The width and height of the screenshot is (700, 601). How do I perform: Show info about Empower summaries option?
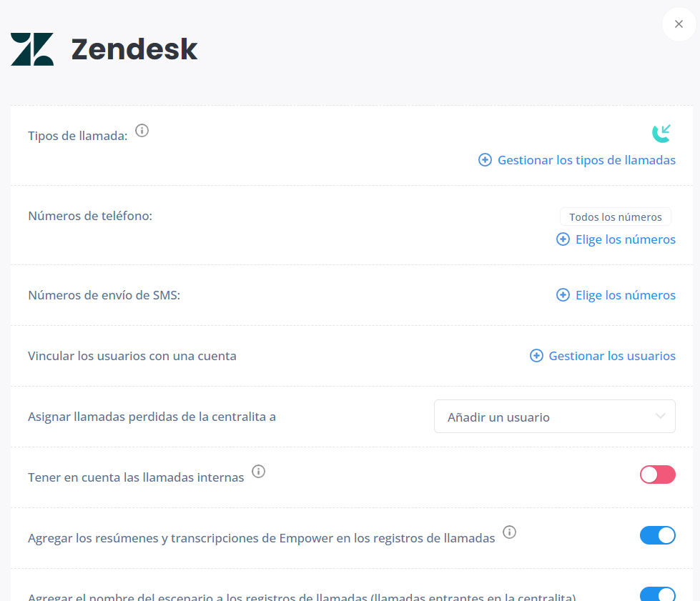tap(509, 532)
